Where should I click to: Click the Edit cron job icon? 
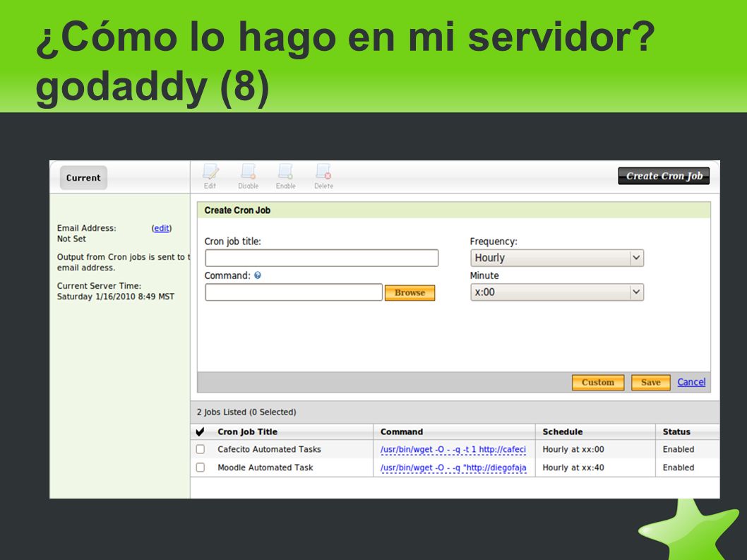210,177
